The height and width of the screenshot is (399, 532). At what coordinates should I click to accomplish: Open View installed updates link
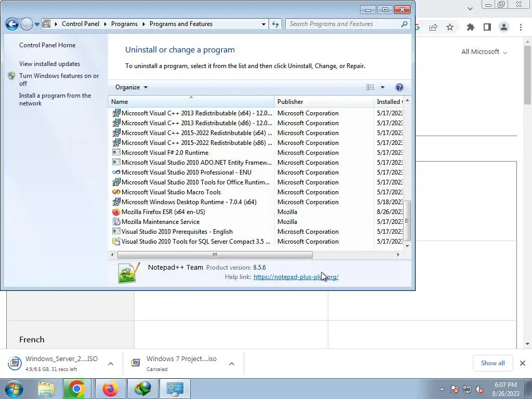(x=49, y=64)
